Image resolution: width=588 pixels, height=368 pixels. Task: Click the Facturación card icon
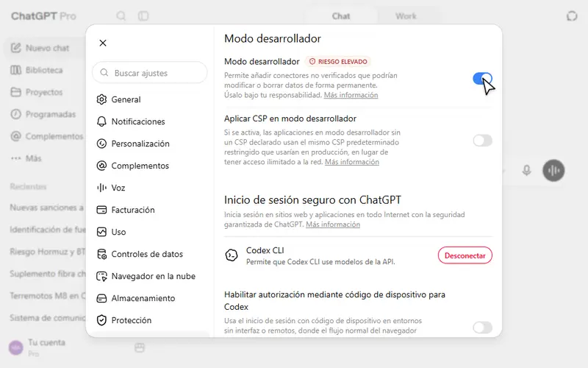click(x=101, y=210)
